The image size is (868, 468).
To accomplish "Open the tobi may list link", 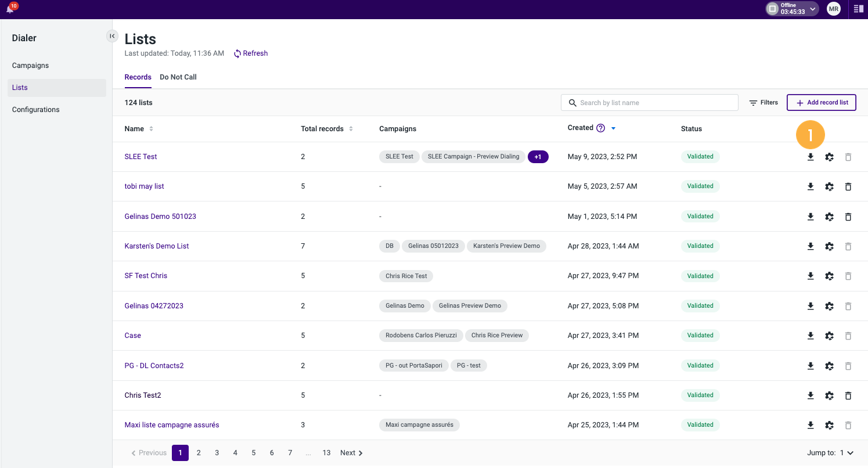I will click(x=145, y=186).
